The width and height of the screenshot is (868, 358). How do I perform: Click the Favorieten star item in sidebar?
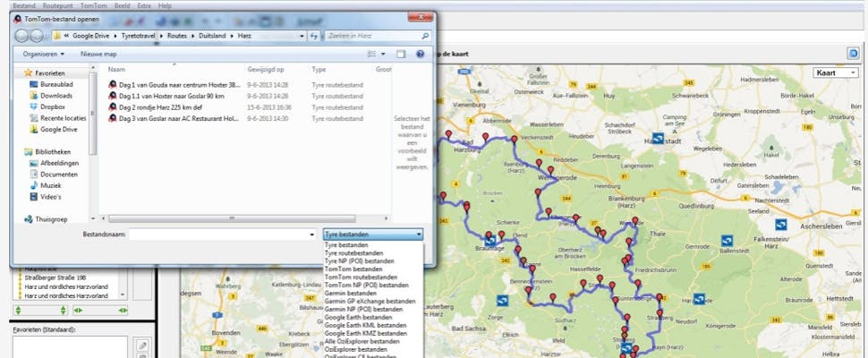(x=44, y=73)
